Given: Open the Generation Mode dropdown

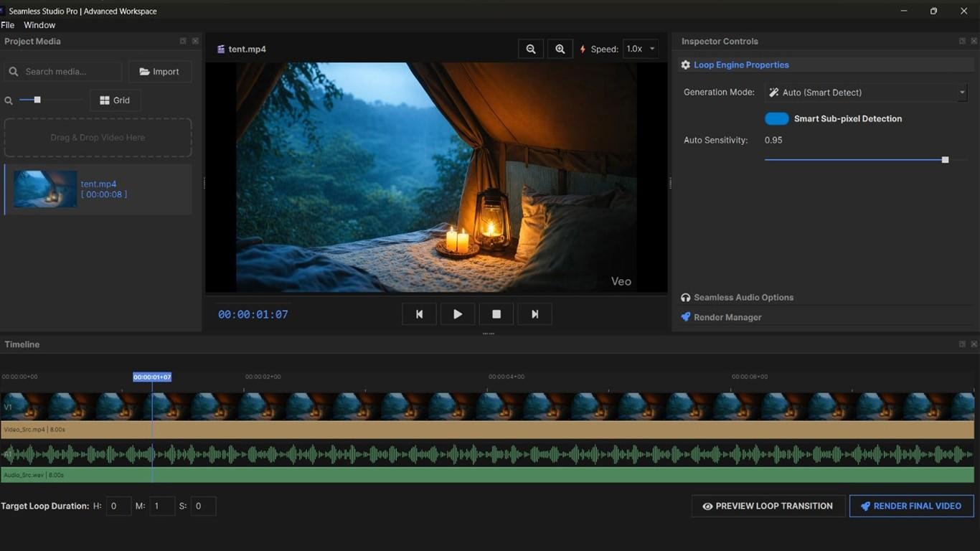Looking at the screenshot, I should (866, 92).
